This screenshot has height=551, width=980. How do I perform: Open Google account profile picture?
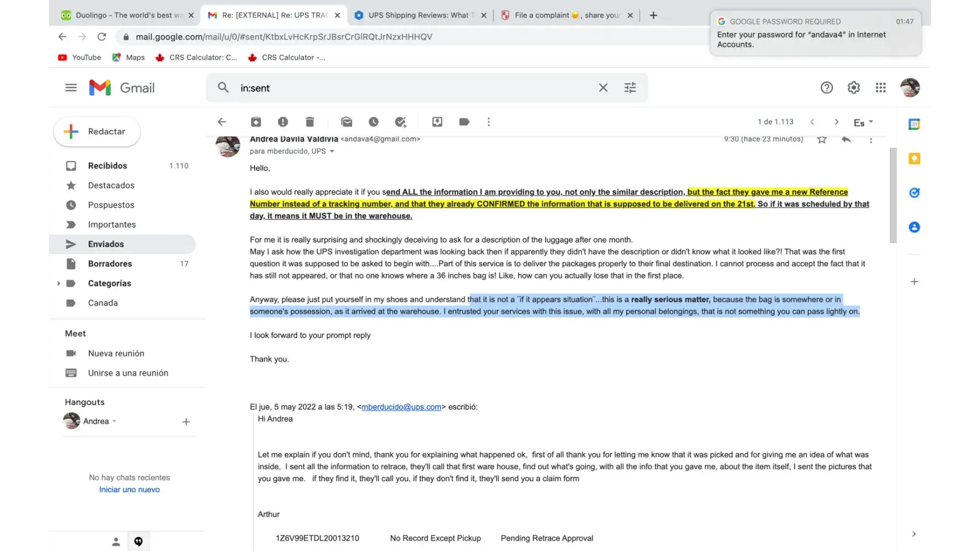tap(910, 88)
